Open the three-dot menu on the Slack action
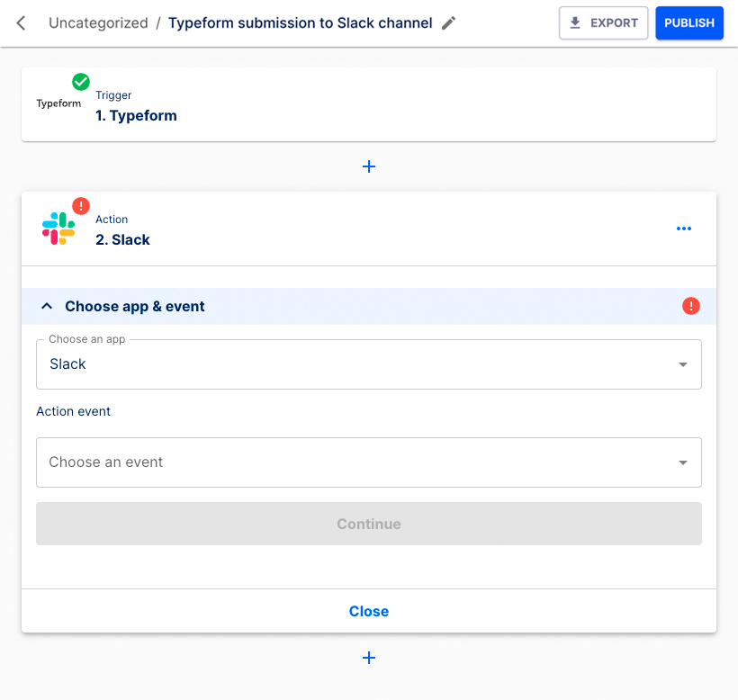The height and width of the screenshot is (700, 738). (683, 229)
